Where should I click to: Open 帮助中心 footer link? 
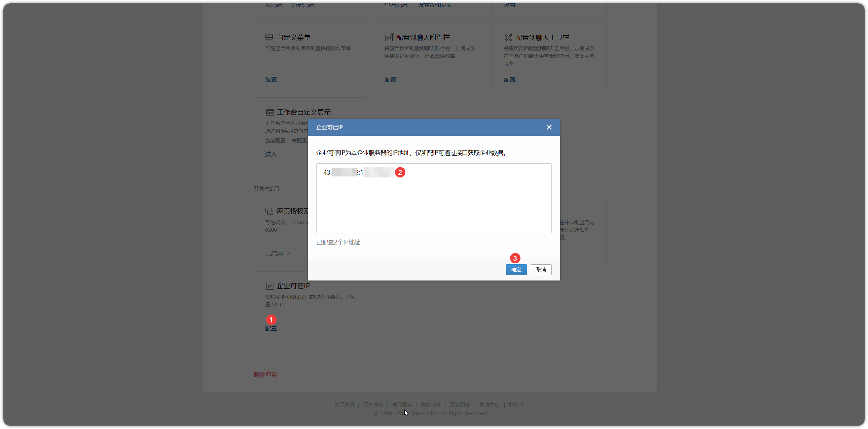tap(489, 404)
